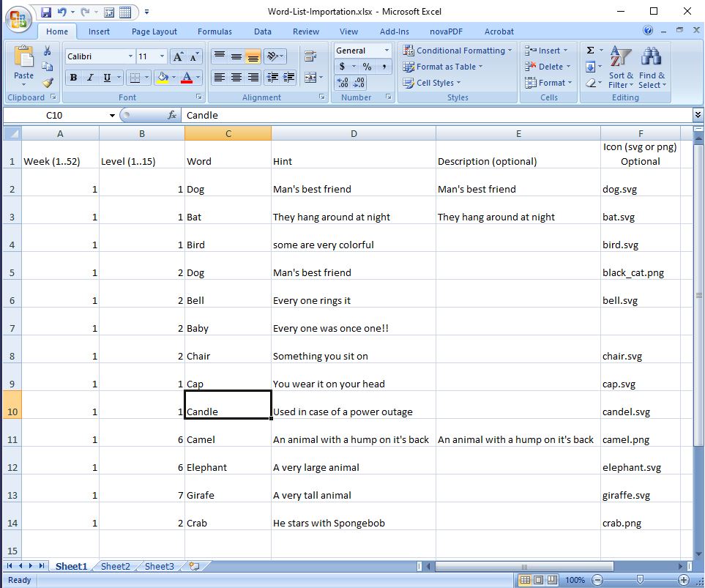Open the Conditional Formatting menu
This screenshot has width=705, height=588.
(458, 51)
